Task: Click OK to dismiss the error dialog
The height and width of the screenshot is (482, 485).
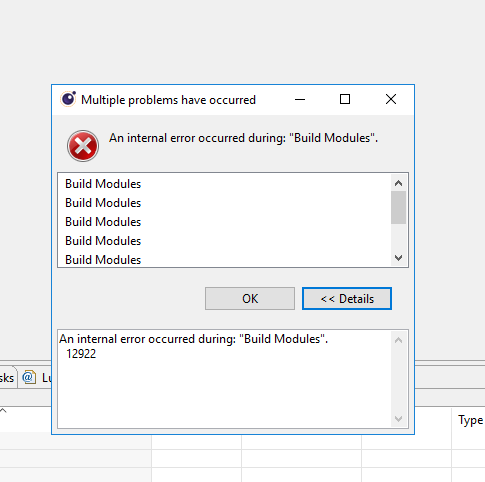Action: pos(250,298)
